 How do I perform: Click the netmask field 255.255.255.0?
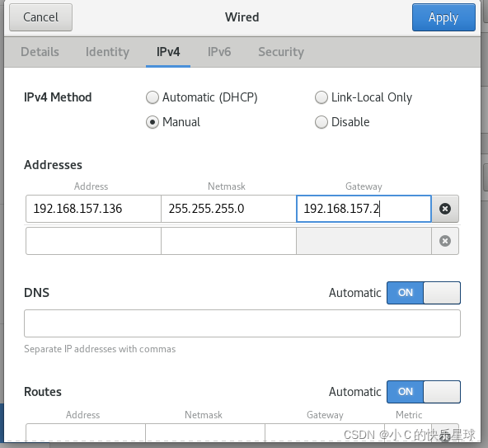click(229, 209)
